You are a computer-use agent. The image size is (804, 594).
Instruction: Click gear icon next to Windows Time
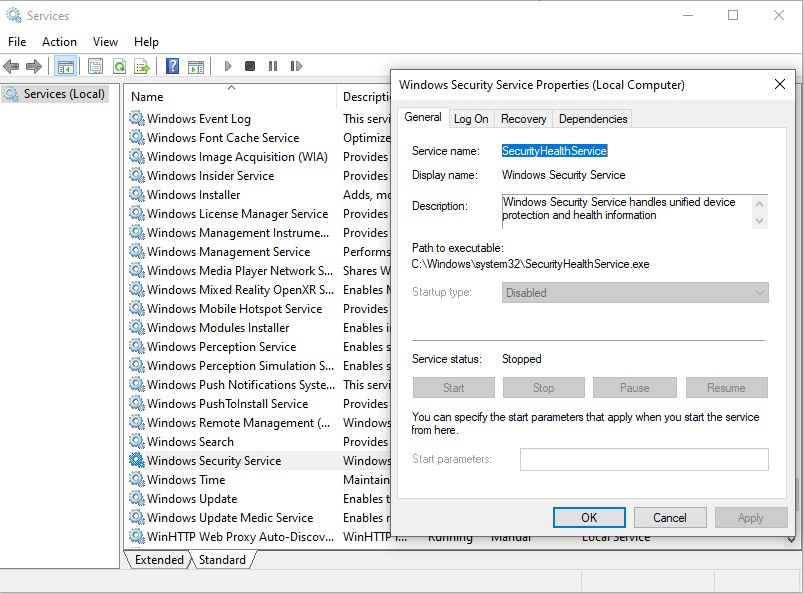click(136, 479)
